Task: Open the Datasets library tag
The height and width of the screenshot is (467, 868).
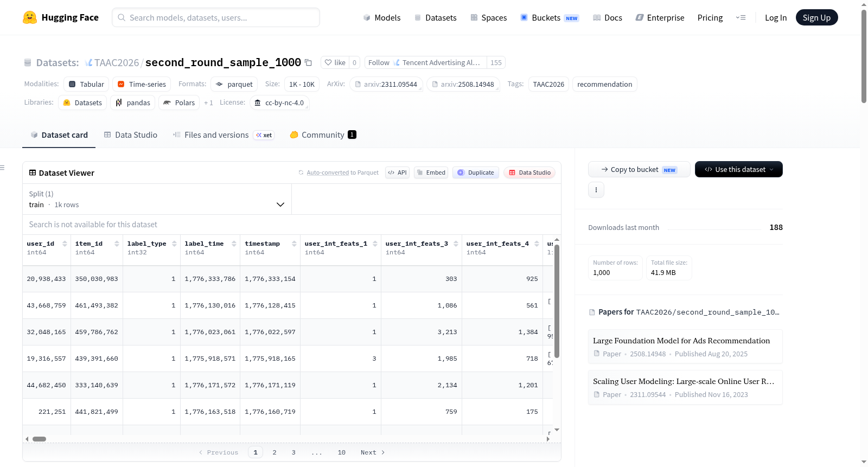Action: pos(82,103)
